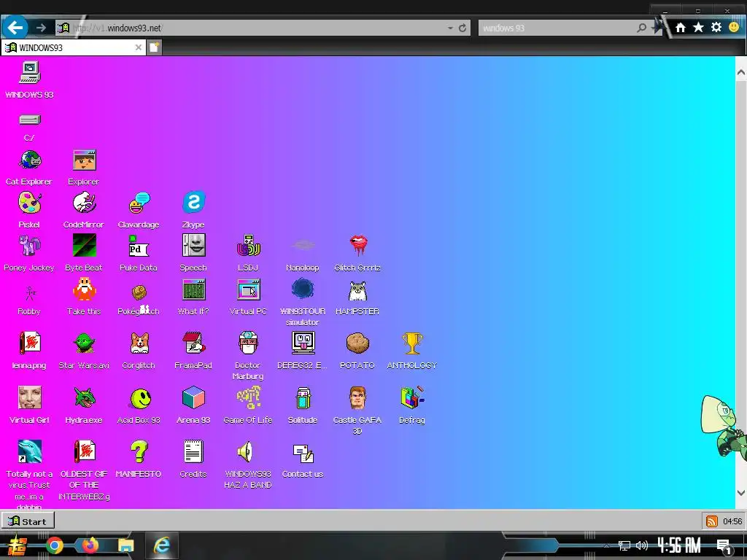Open Clavardage chat icon
747x560 pixels.
coord(139,203)
